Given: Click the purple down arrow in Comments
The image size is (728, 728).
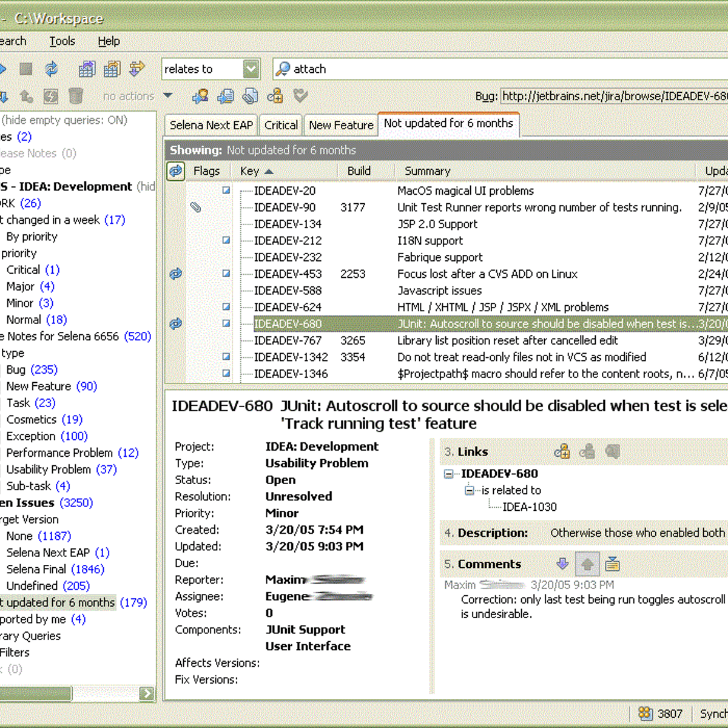Looking at the screenshot, I should pos(562,564).
